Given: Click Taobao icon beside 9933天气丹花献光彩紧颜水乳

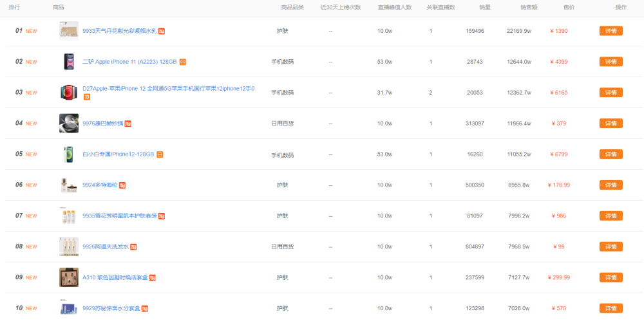Looking at the screenshot, I should pos(162,31).
